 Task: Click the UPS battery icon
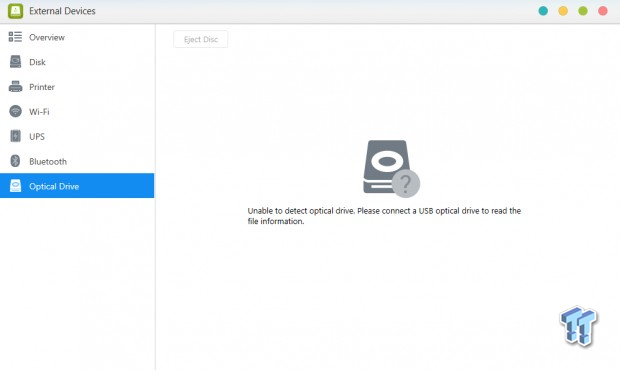click(x=15, y=136)
